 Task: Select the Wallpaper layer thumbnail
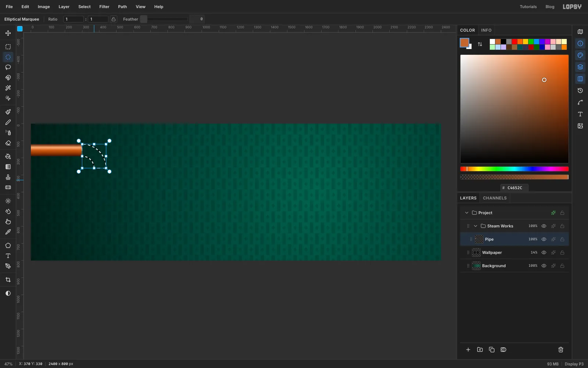476,252
